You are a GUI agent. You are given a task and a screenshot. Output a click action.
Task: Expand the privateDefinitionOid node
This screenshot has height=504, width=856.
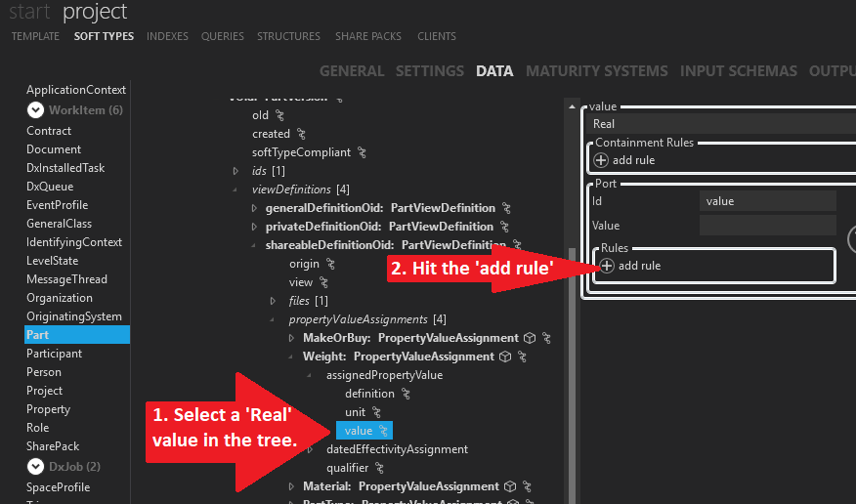254,227
